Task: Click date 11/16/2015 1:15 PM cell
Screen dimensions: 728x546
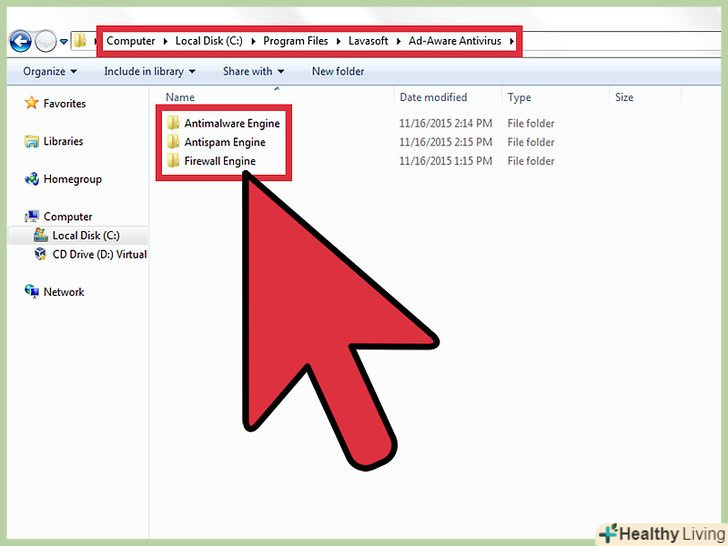Action: 446,161
